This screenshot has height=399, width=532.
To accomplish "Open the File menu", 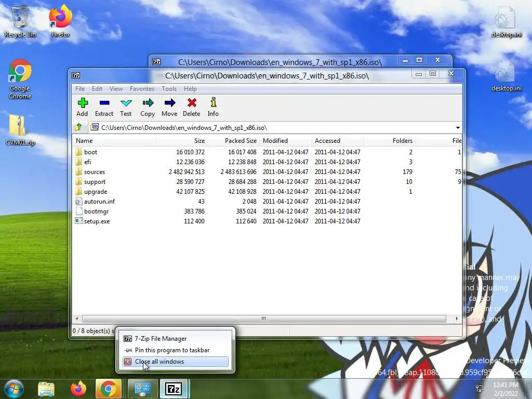I will tap(80, 88).
